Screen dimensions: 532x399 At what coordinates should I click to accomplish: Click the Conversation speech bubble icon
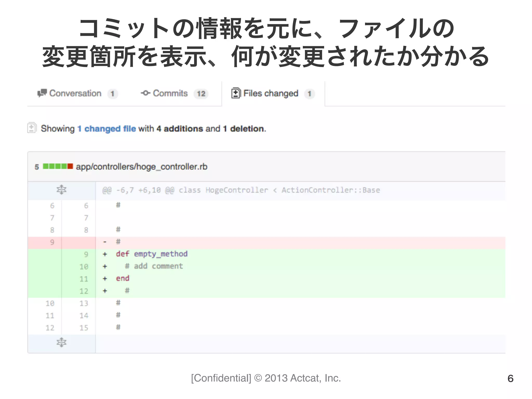(x=42, y=93)
